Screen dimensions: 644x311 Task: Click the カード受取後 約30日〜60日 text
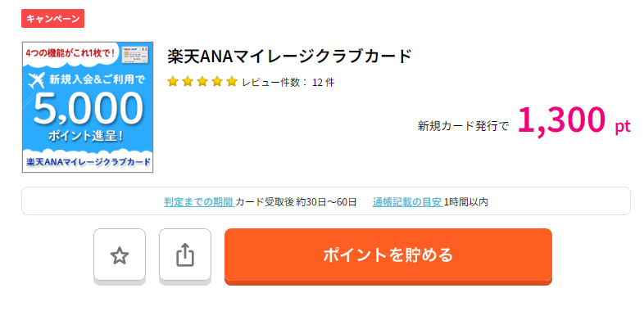pyautogui.click(x=296, y=202)
